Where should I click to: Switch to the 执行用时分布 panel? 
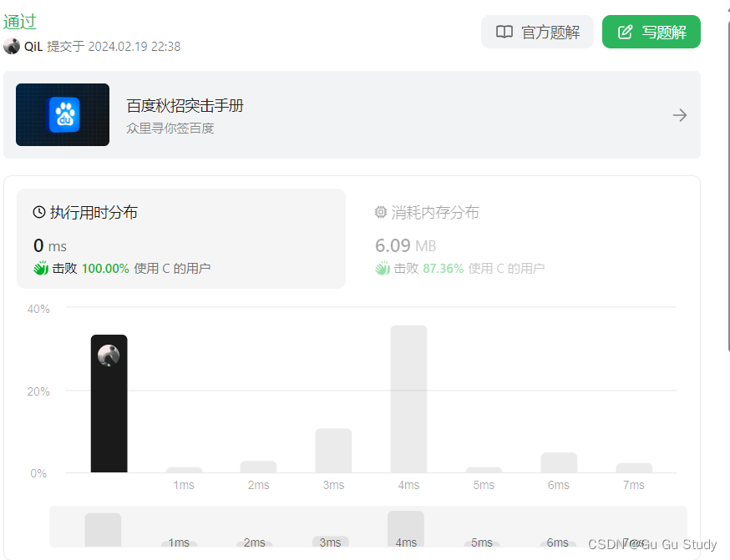pyautogui.click(x=96, y=212)
